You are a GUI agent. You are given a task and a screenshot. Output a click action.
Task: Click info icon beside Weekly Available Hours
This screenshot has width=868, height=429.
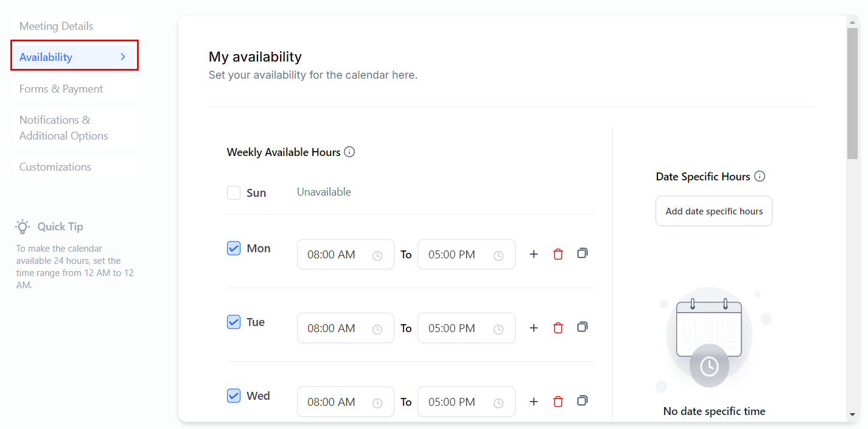(x=349, y=152)
